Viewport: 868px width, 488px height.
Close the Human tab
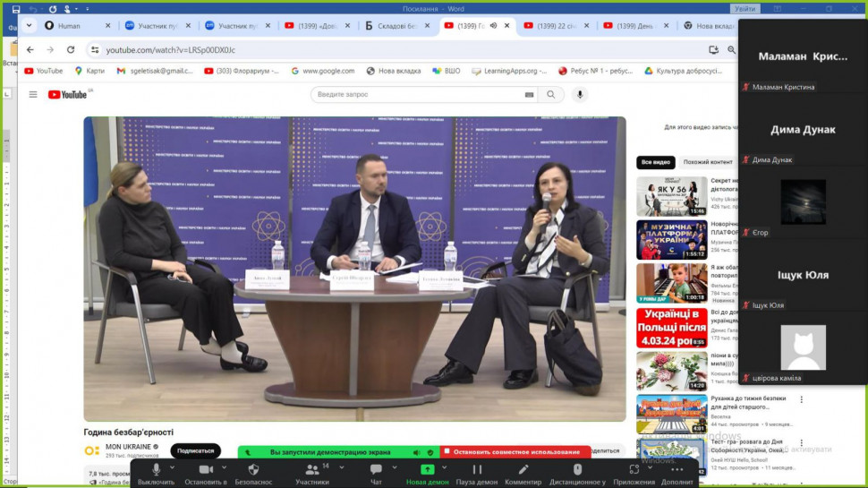pos(108,25)
